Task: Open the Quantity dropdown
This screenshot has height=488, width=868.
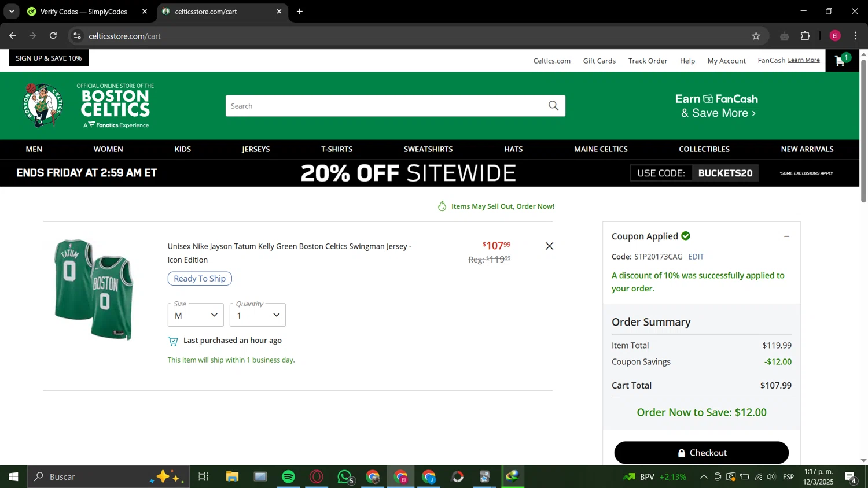Action: pyautogui.click(x=258, y=315)
